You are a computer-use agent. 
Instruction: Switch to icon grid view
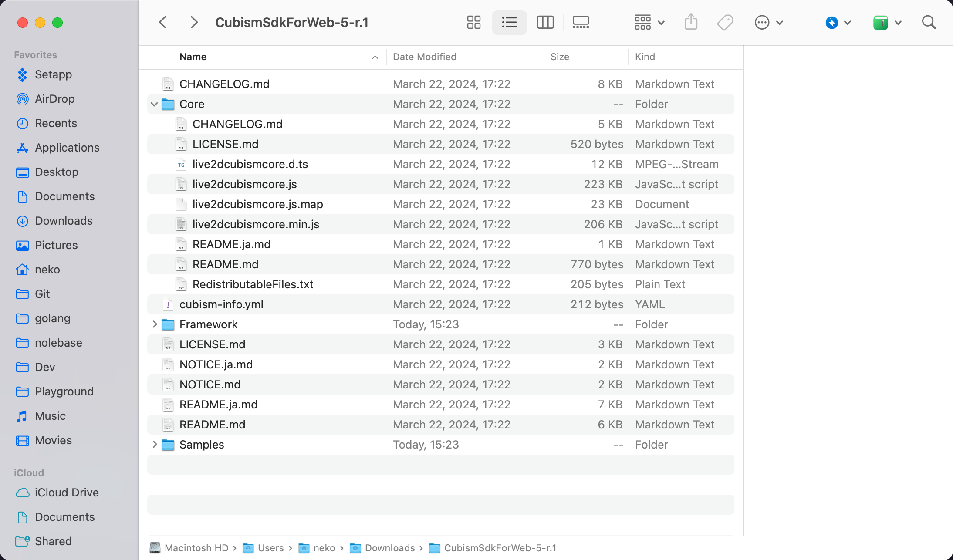coord(473,22)
